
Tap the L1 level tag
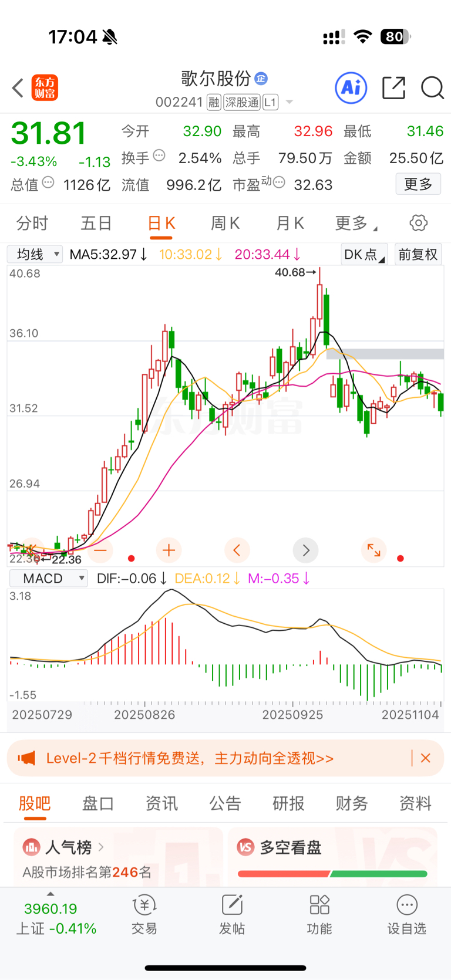(270, 103)
